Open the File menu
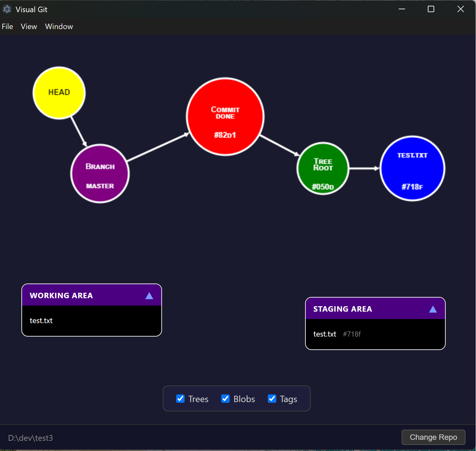Image resolution: width=476 pixels, height=451 pixels. [7, 27]
